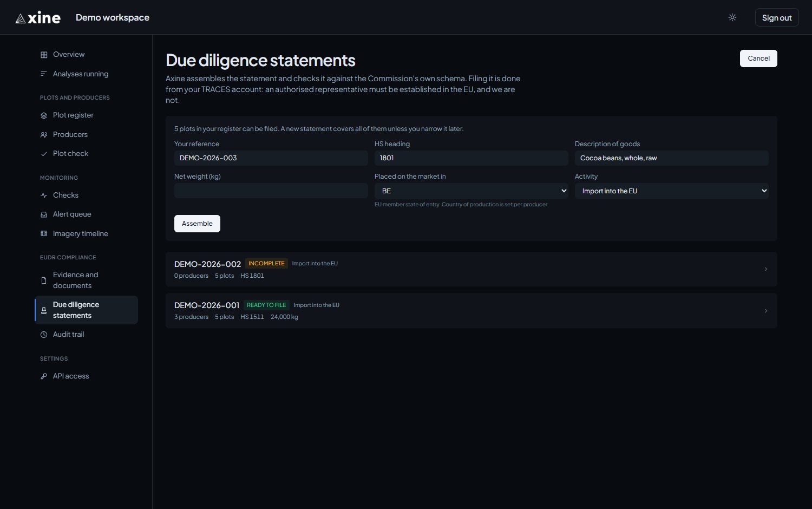Click the 24,000 kg weight value
Screen dimensions: 812x509
click(x=284, y=317)
